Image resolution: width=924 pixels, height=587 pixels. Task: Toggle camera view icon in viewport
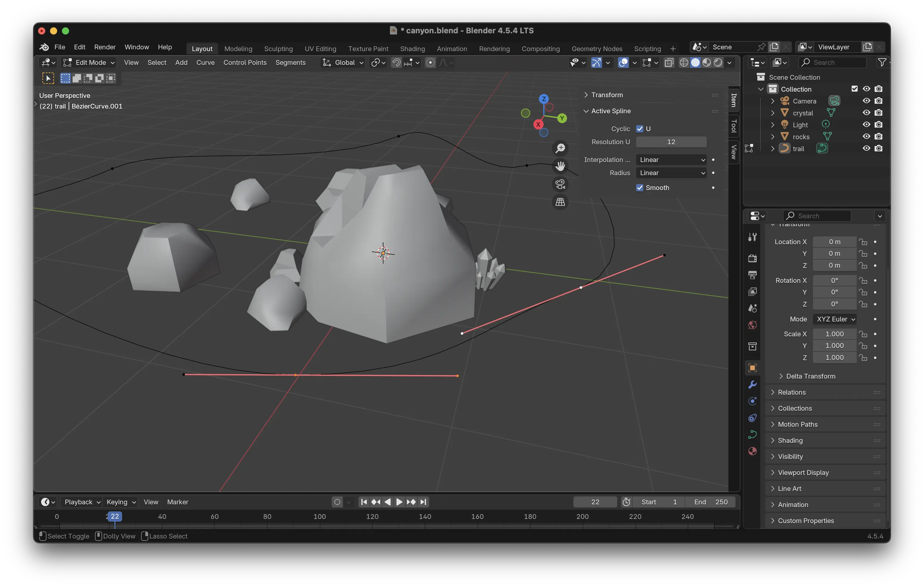tap(560, 184)
